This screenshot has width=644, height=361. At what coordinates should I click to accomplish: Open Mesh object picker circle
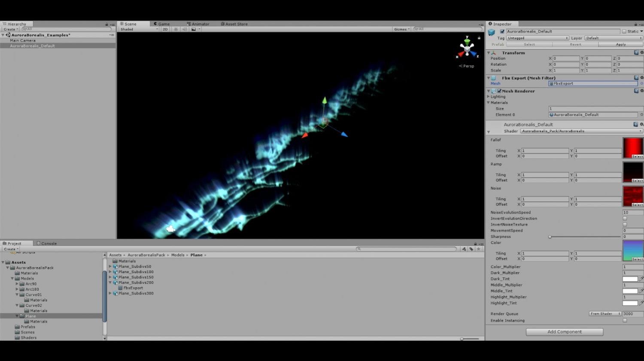641,84
